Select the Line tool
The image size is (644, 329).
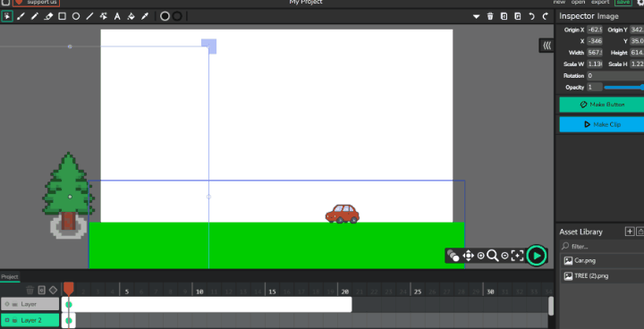(x=89, y=16)
